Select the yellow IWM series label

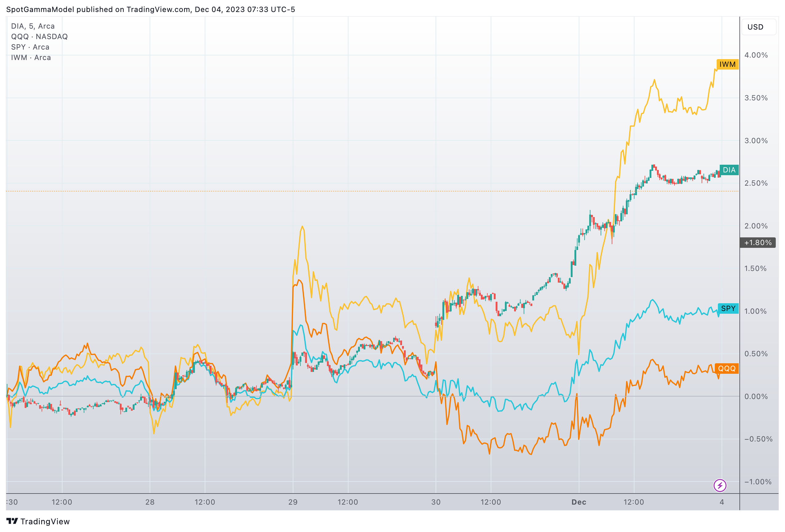point(727,64)
